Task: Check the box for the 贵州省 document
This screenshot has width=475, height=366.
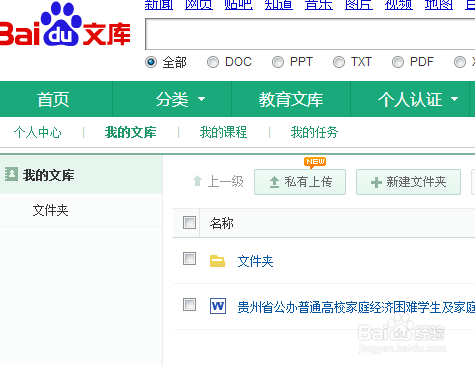Action: point(189,304)
